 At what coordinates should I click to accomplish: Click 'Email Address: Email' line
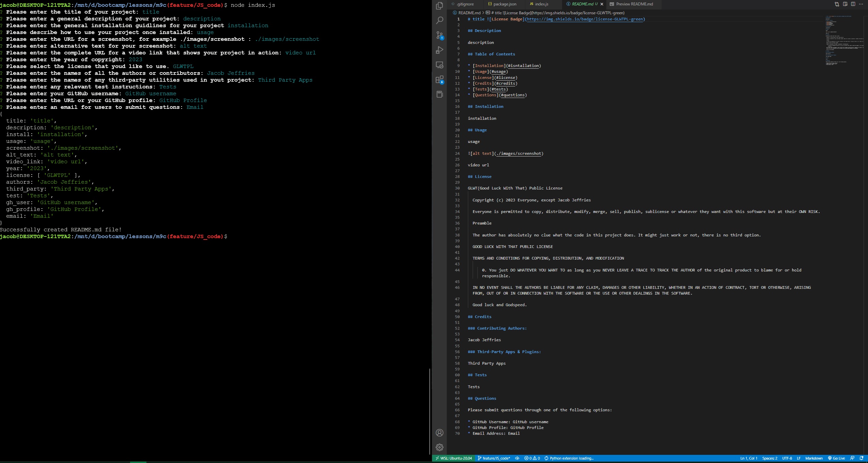[494, 433]
